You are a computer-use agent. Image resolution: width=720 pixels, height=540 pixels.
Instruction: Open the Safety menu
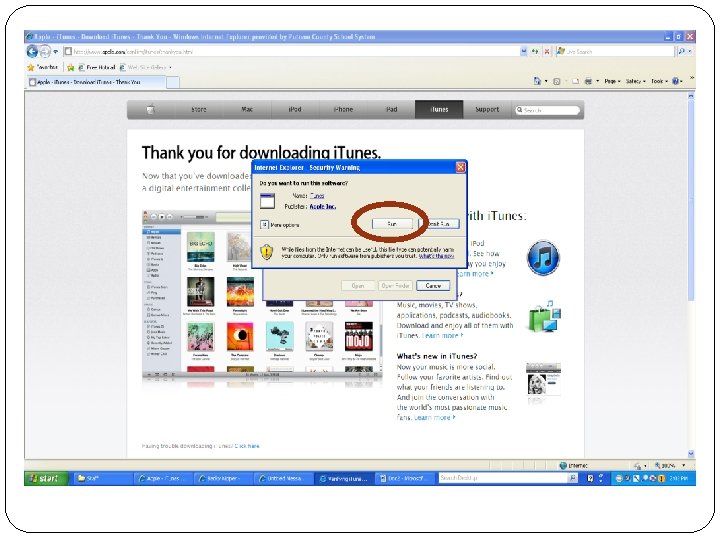click(635, 81)
